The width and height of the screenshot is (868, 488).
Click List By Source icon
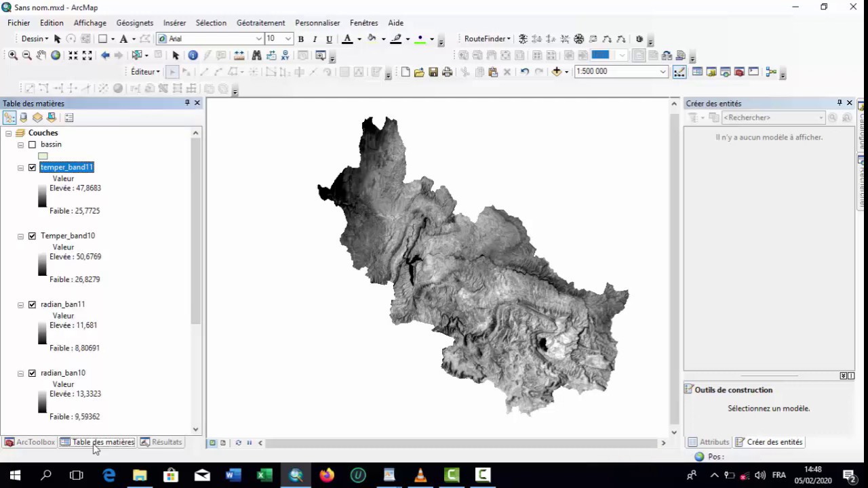(24, 117)
